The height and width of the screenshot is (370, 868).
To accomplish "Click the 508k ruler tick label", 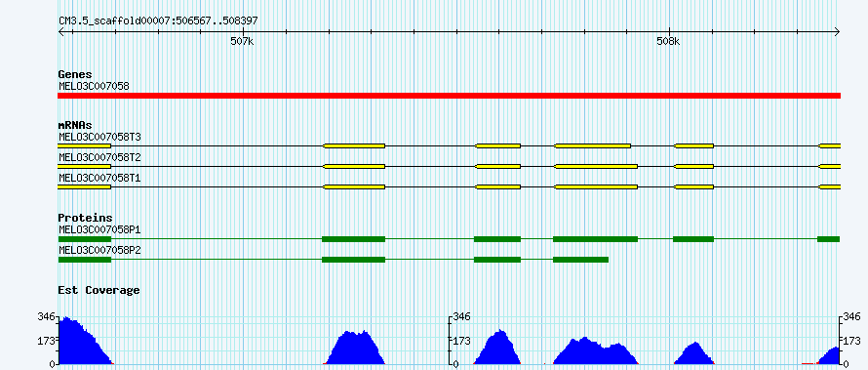I will [668, 41].
